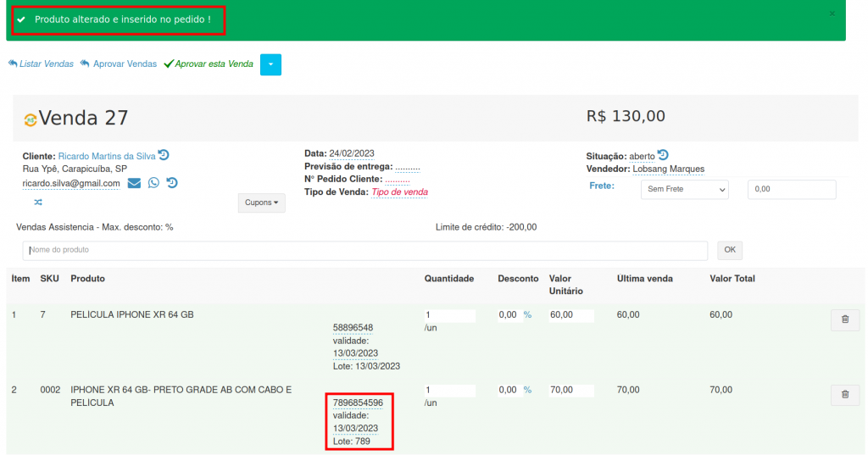Click the freight value field showing 0,00
This screenshot has width=868, height=455.
pos(791,189)
